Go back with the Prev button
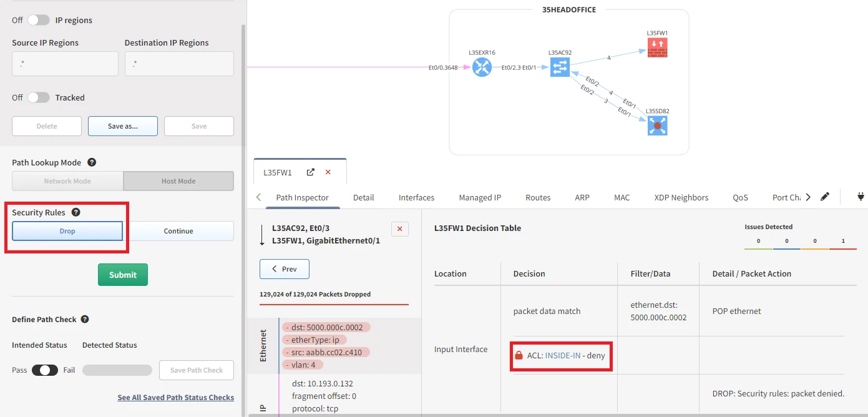 (x=284, y=269)
